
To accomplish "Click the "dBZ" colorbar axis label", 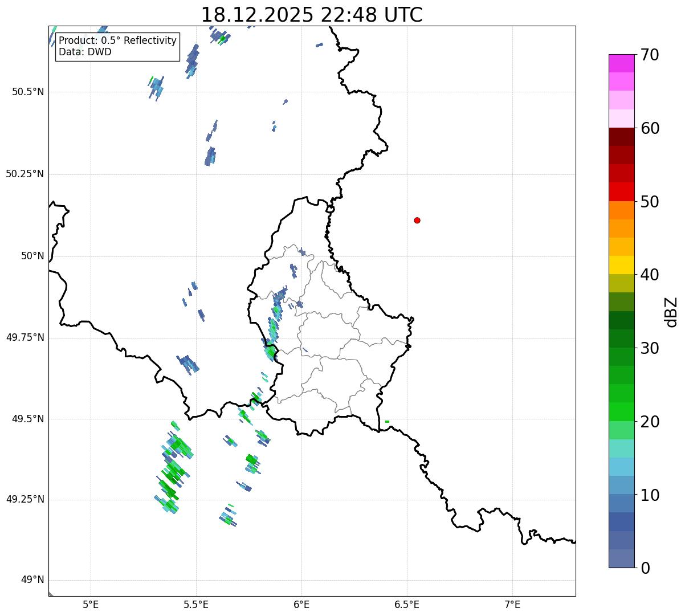I will [671, 311].
